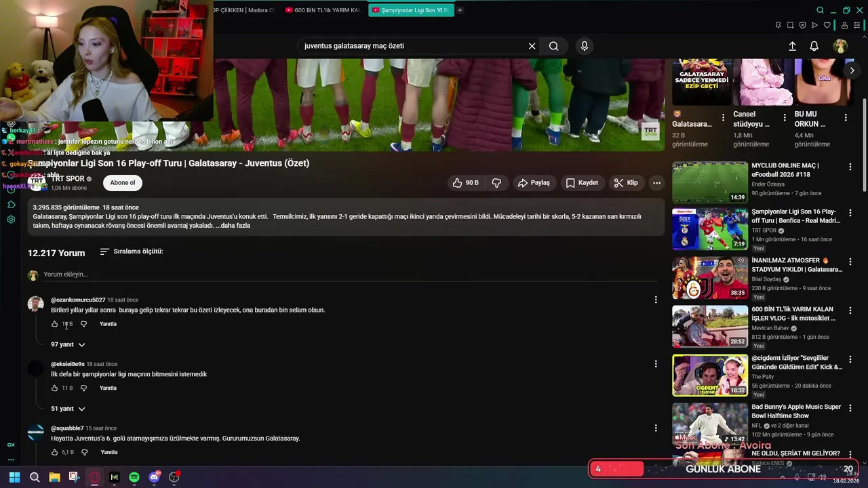The width and height of the screenshot is (868, 488).
Task: Click the page vertical scrollbar
Action: [x=865, y=146]
